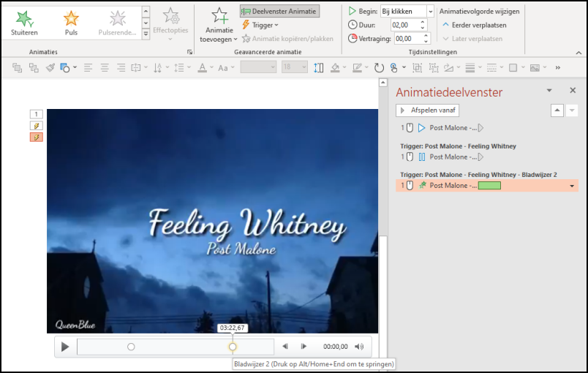Select the first bookmark on the timeline
588x373 pixels.
tap(131, 347)
